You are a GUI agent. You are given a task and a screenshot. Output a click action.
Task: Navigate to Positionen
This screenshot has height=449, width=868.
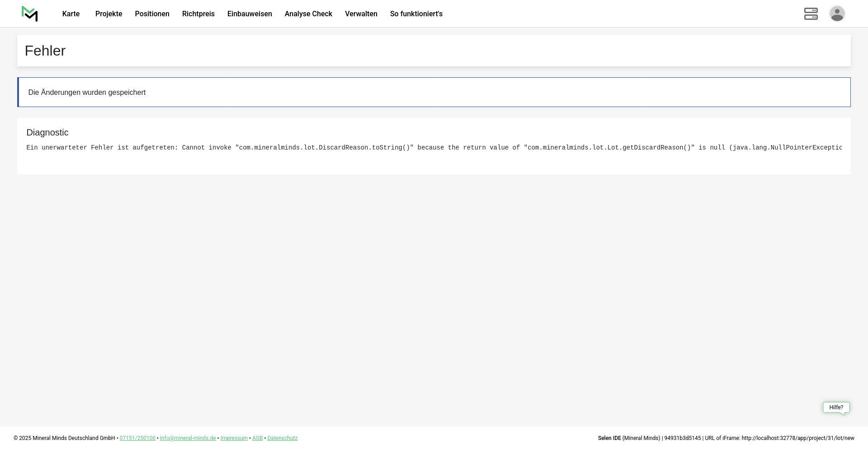tap(152, 14)
